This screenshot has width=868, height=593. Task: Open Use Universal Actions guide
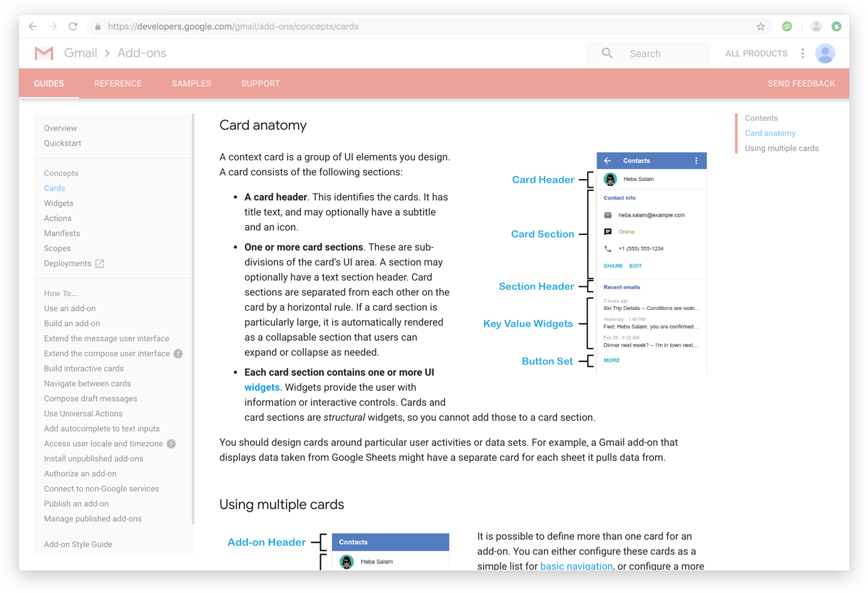(x=83, y=414)
